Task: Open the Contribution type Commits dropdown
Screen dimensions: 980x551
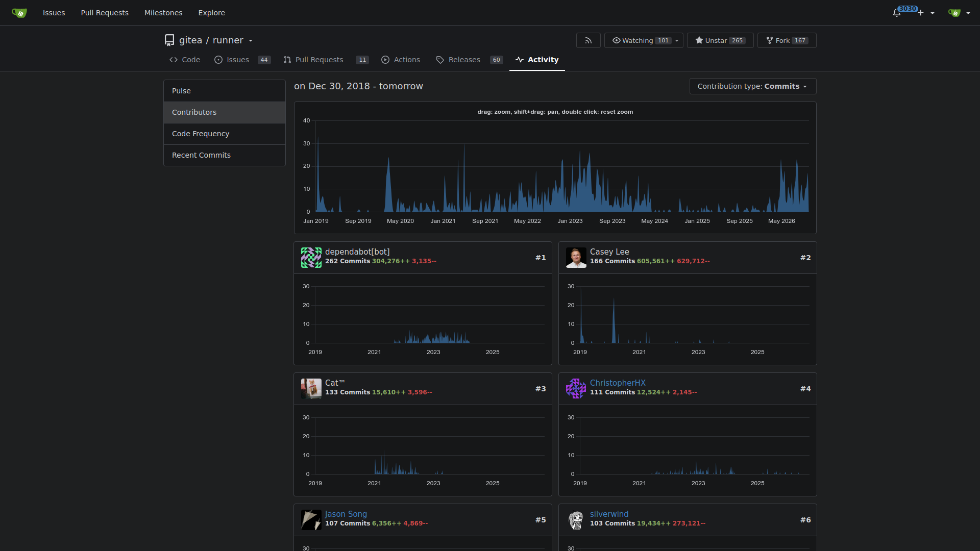Action: pos(753,86)
